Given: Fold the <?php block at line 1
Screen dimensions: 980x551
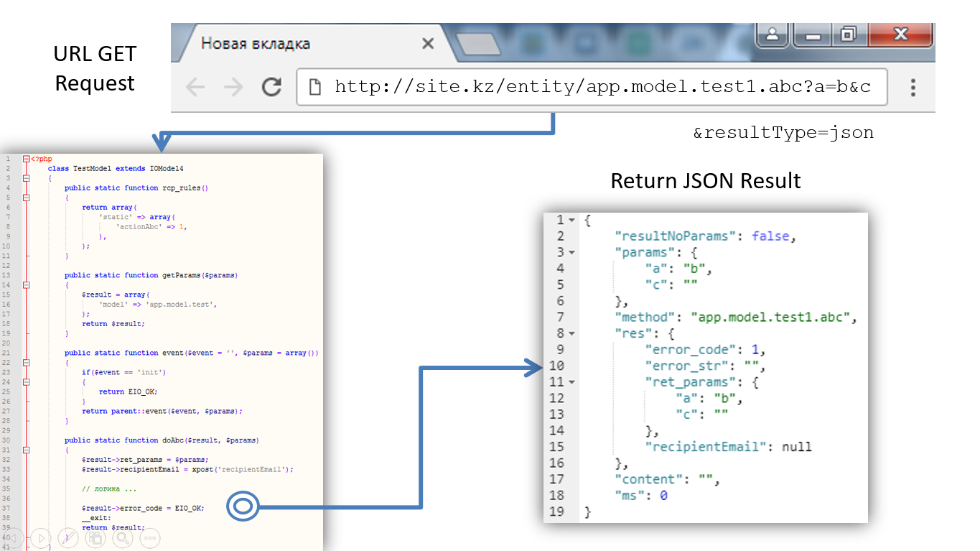Looking at the screenshot, I should pyautogui.click(x=26, y=159).
